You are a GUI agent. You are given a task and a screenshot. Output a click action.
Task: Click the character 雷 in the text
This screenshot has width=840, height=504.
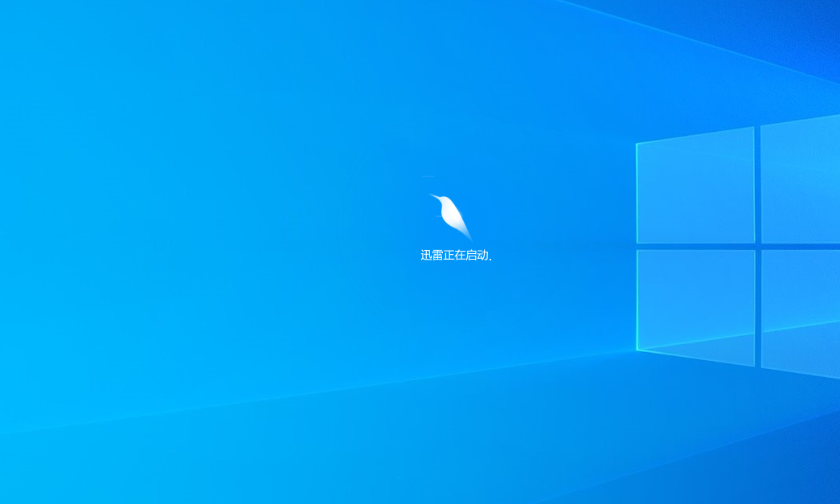tap(436, 253)
